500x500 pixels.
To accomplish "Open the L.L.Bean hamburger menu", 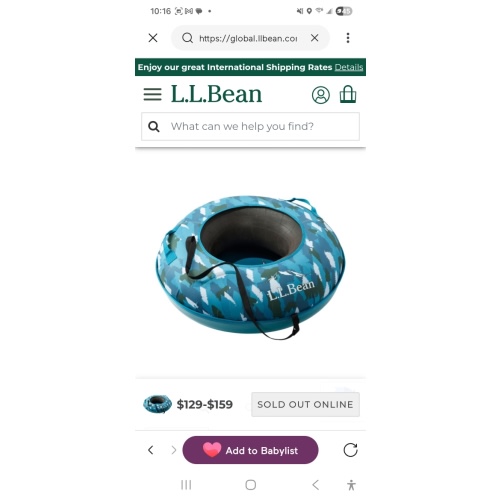I will [152, 94].
